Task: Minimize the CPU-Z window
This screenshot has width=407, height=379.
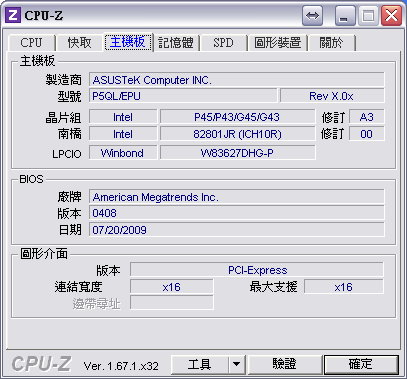Action: click(x=345, y=16)
